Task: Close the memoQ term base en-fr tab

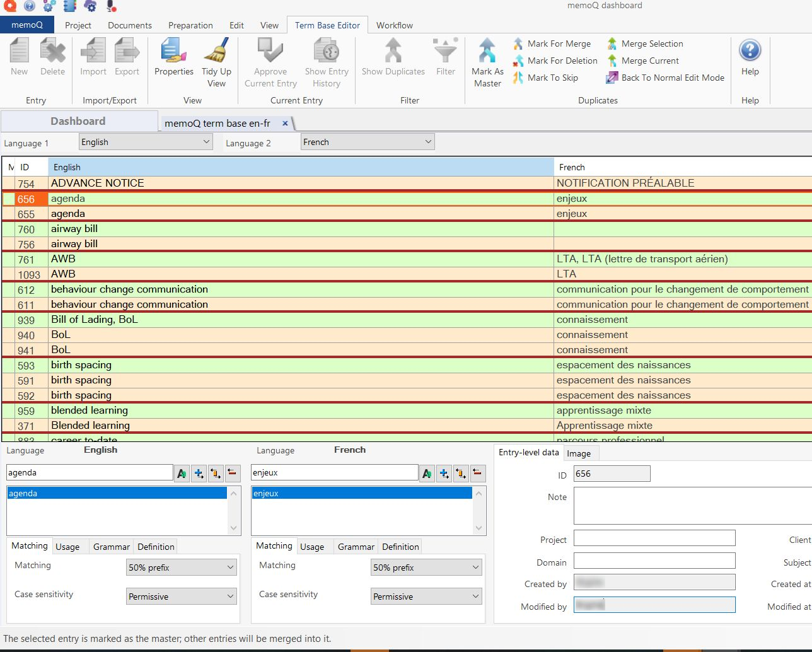Action: [285, 123]
